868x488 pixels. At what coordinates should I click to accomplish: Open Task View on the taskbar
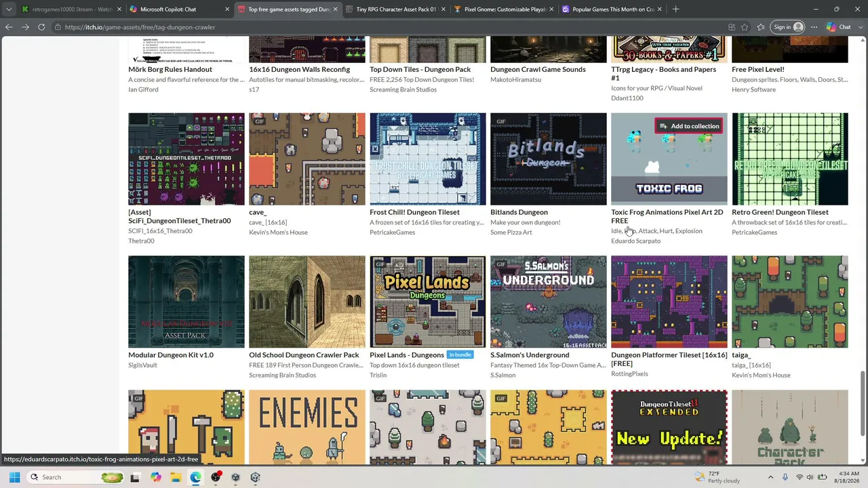134,477
